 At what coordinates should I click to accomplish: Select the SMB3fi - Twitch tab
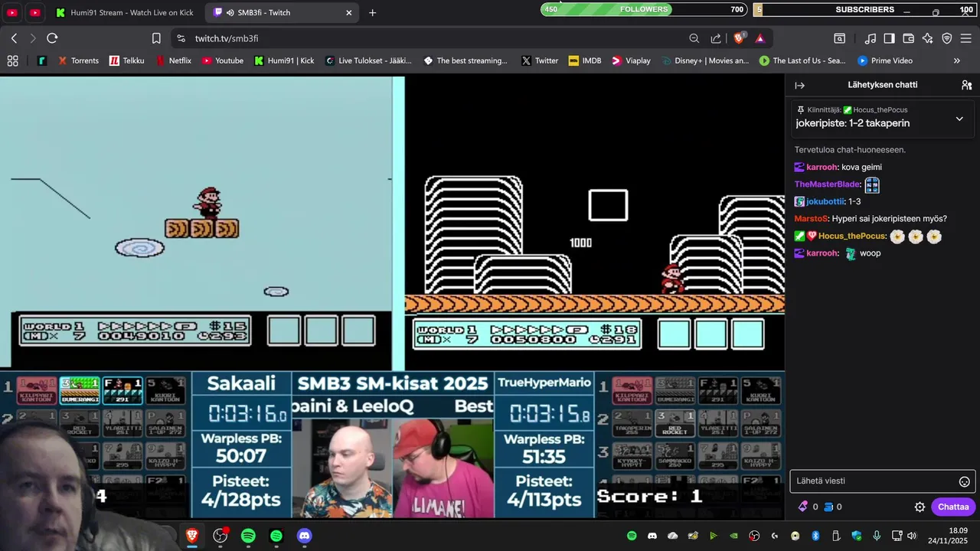click(282, 12)
